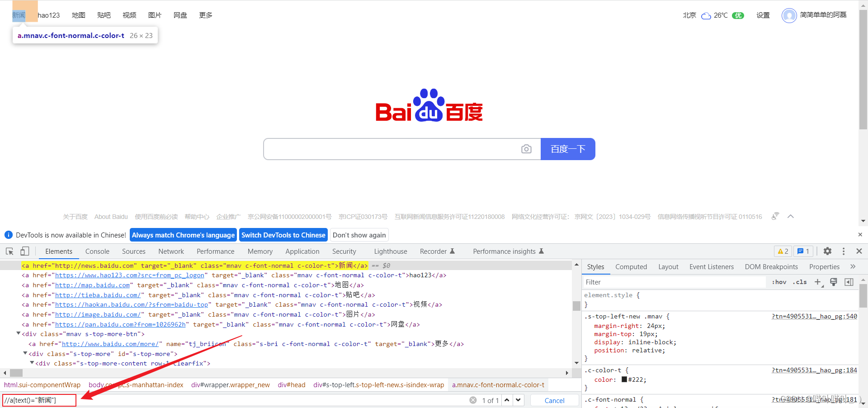The image size is (868, 408).
Task: Click the 设置 settings link
Action: (x=763, y=15)
